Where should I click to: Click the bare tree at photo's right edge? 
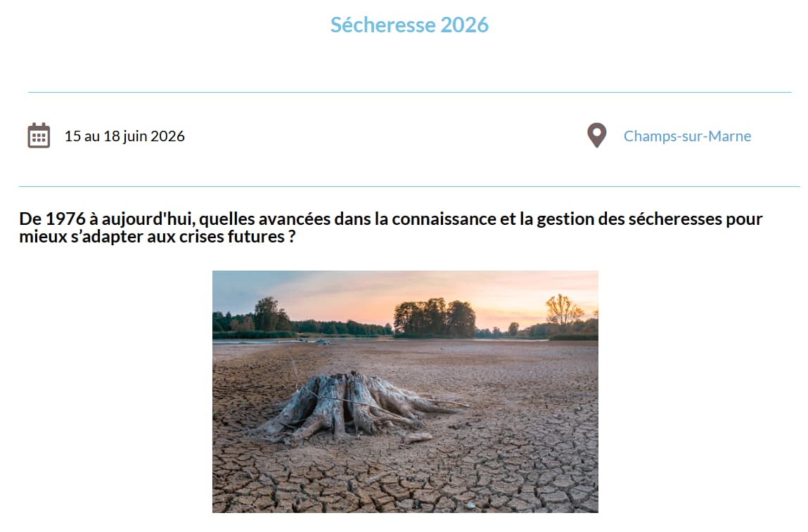[564, 311]
